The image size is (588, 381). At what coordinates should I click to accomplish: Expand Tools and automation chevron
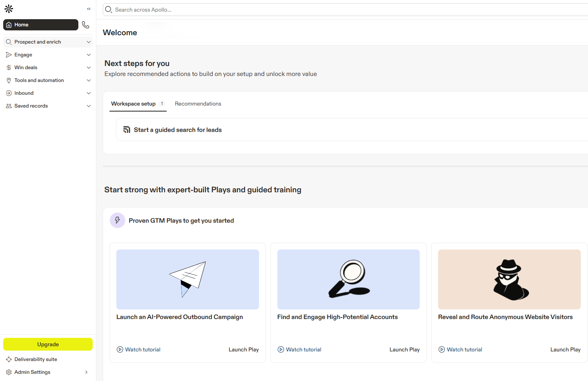click(89, 80)
